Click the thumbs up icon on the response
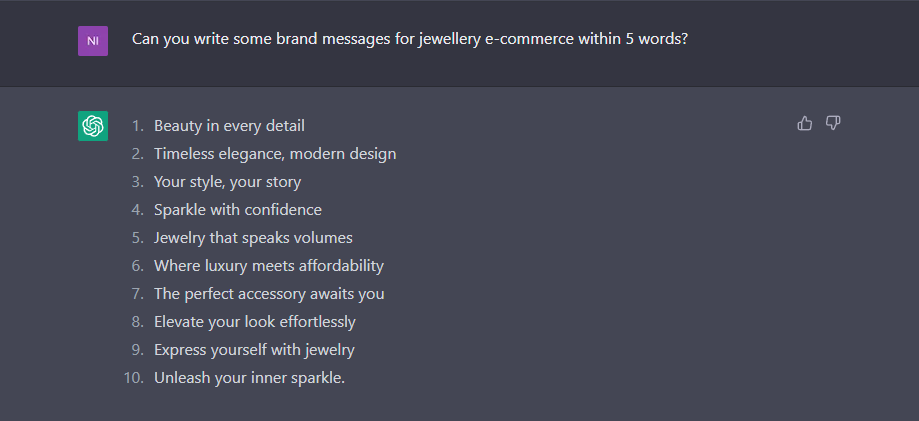 coord(805,123)
